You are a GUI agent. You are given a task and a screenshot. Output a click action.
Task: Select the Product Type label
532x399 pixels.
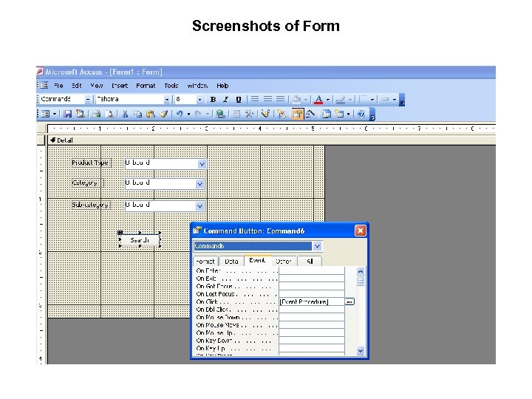click(92, 163)
